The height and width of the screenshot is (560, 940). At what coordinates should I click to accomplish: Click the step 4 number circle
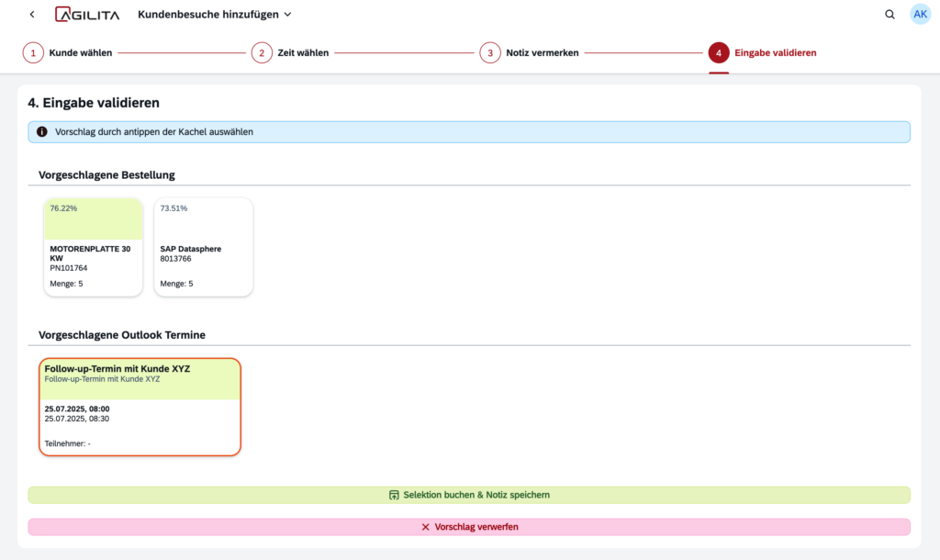click(x=719, y=53)
